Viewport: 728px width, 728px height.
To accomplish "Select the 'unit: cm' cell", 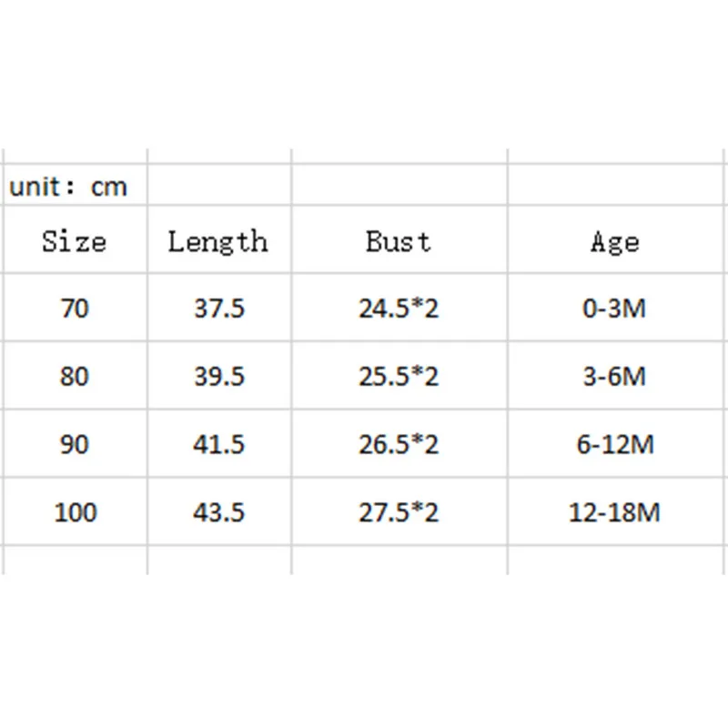I will point(76,185).
